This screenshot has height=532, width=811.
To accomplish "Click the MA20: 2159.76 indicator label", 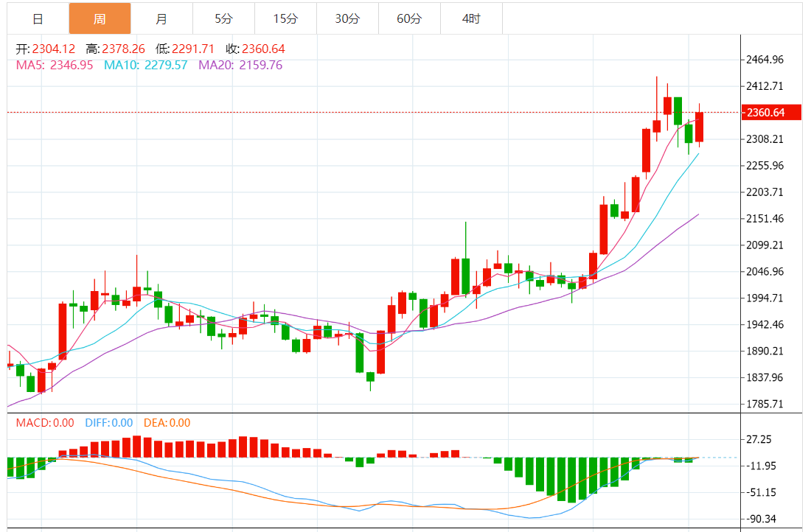I will [240, 65].
